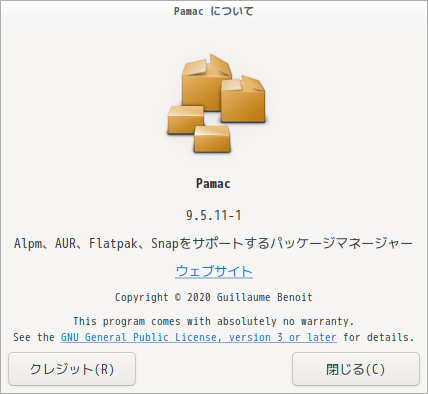Click 'This program comes with absolutely no warranty.'
The image size is (428, 394).
tap(214, 321)
